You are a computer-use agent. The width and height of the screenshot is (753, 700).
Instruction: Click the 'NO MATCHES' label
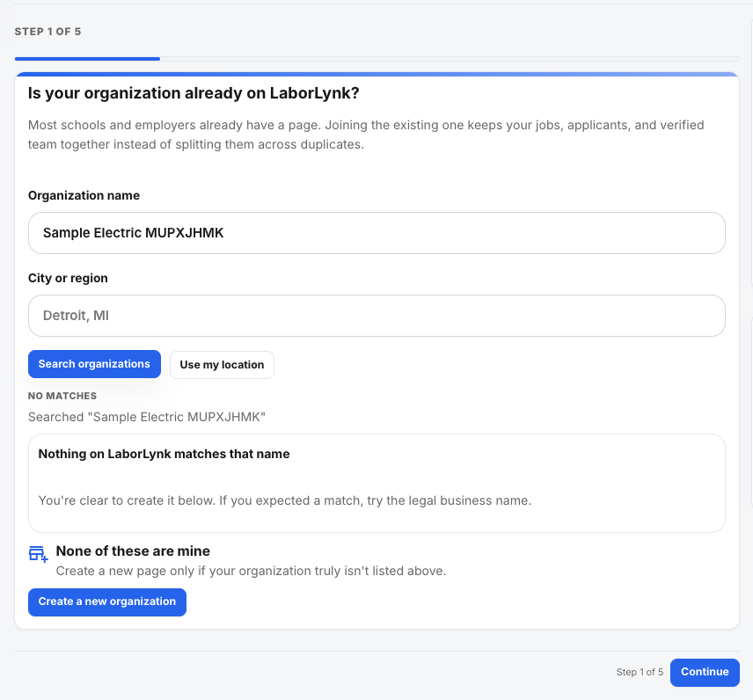point(62,396)
